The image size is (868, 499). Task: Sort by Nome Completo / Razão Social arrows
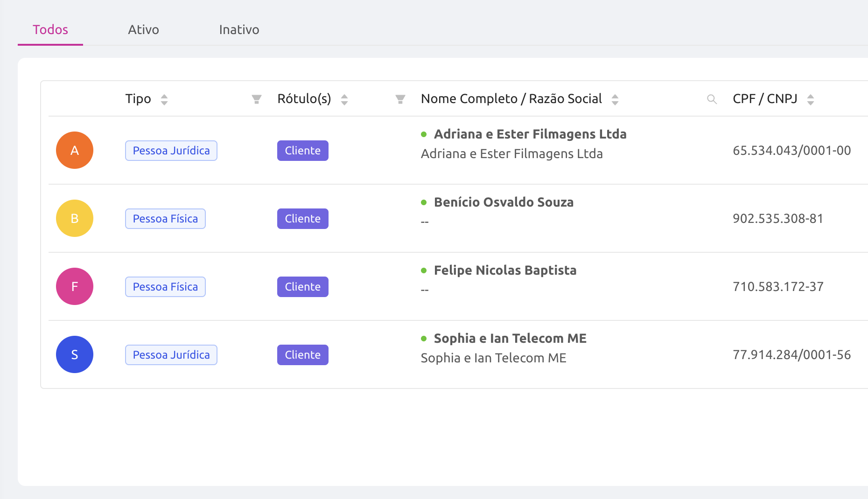[x=615, y=99]
